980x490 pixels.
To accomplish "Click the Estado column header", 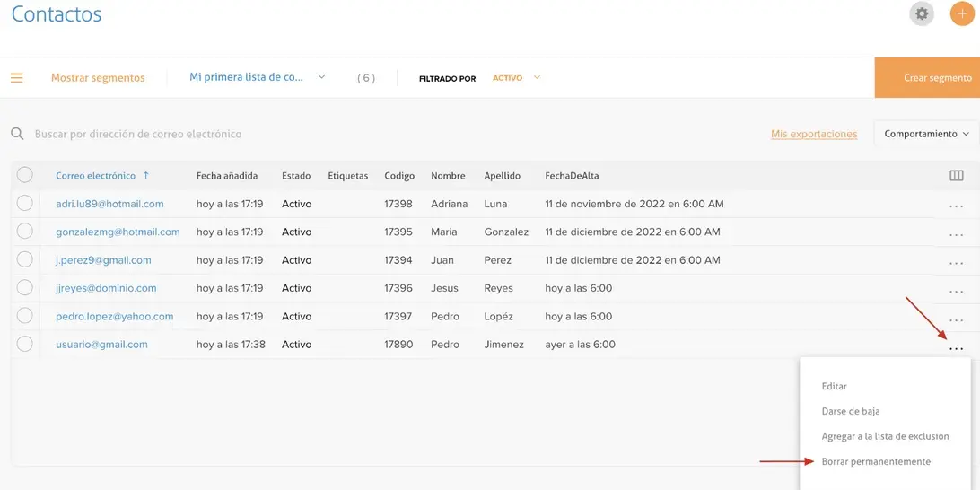I will [296, 176].
